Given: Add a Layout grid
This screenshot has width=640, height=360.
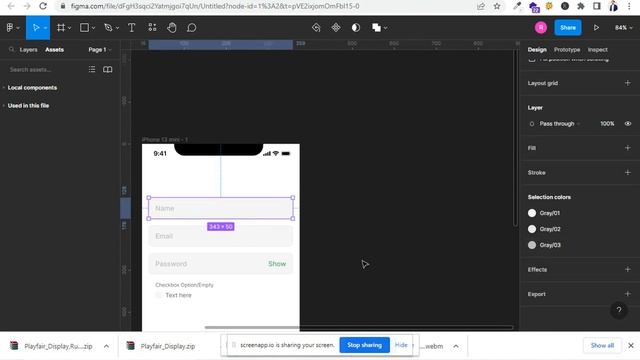Looking at the screenshot, I should coord(627,83).
